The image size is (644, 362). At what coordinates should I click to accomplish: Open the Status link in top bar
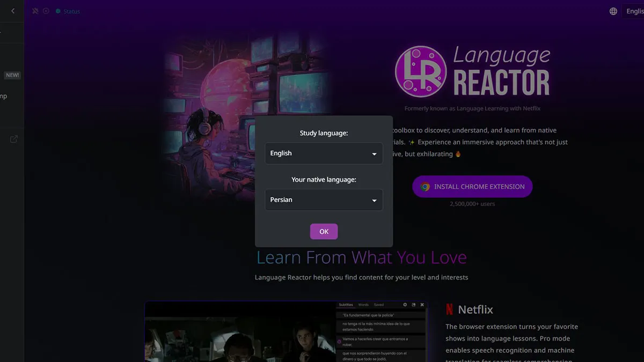pos(71,11)
